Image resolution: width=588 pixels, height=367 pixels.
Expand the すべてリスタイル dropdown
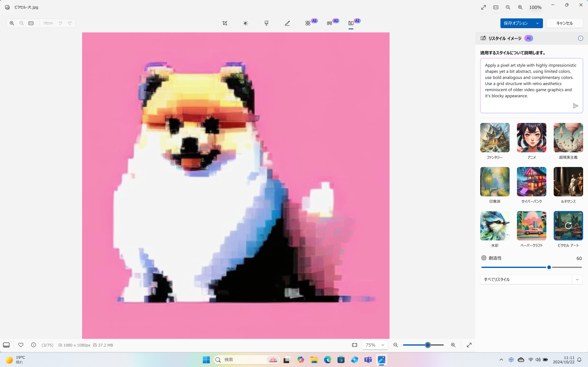577,280
